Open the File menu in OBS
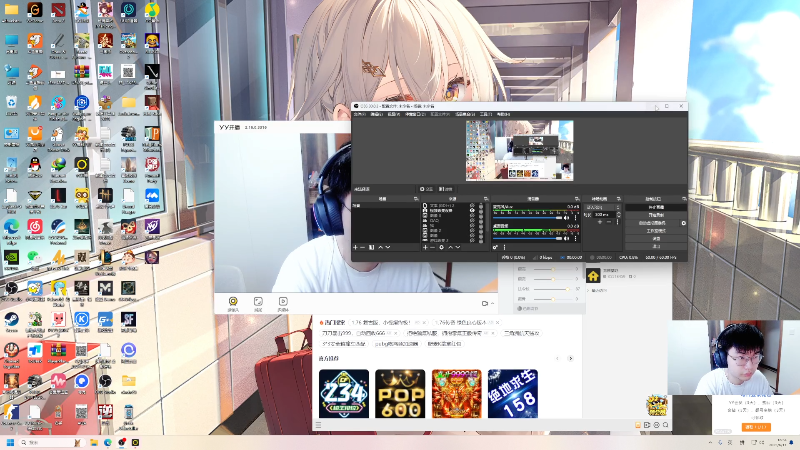This screenshot has height=450, width=800. pos(360,114)
